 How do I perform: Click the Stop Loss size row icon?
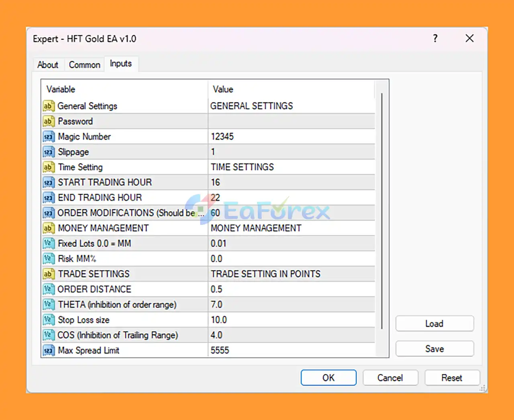click(48, 320)
